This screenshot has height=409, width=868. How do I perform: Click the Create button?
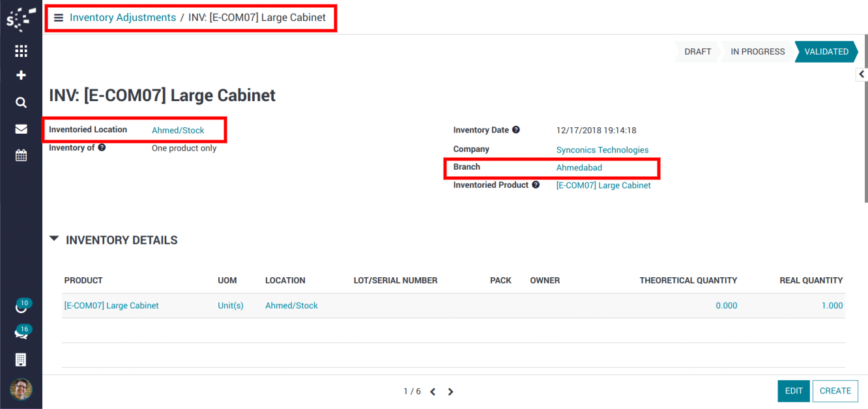coord(835,391)
